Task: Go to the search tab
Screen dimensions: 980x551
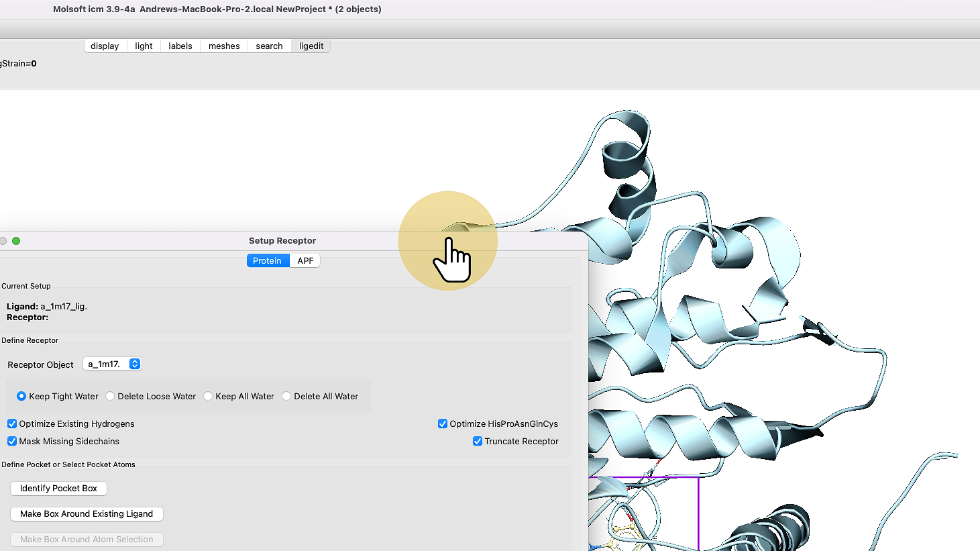Action: (269, 46)
